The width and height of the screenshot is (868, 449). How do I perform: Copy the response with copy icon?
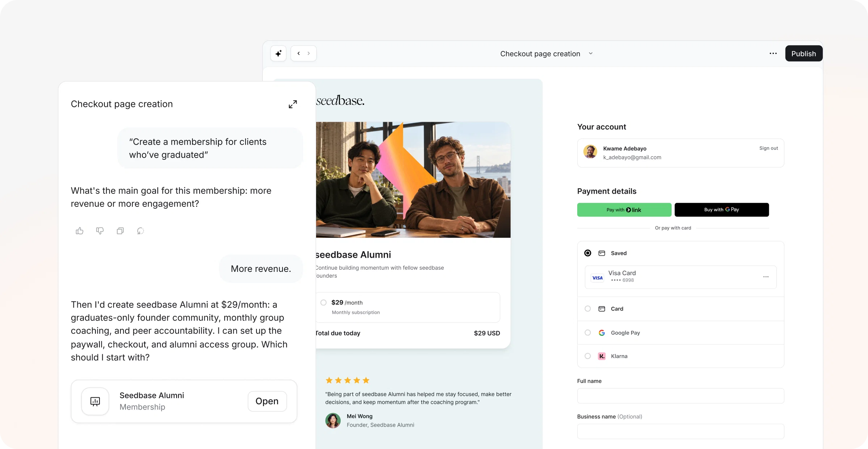120,231
